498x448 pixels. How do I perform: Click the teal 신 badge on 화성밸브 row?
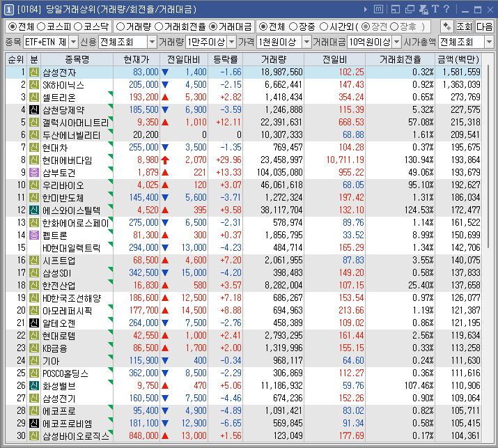(x=34, y=386)
